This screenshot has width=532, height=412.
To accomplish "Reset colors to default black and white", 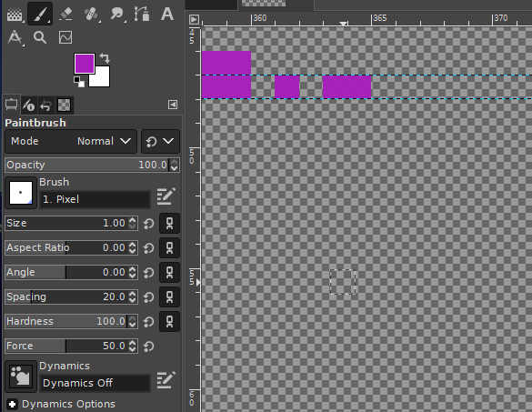I will [x=79, y=82].
